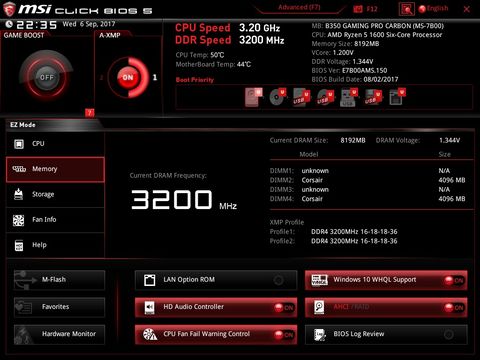Click the DDR Speed 3200 MHz readout
The height and width of the screenshot is (360, 480).
point(230,40)
